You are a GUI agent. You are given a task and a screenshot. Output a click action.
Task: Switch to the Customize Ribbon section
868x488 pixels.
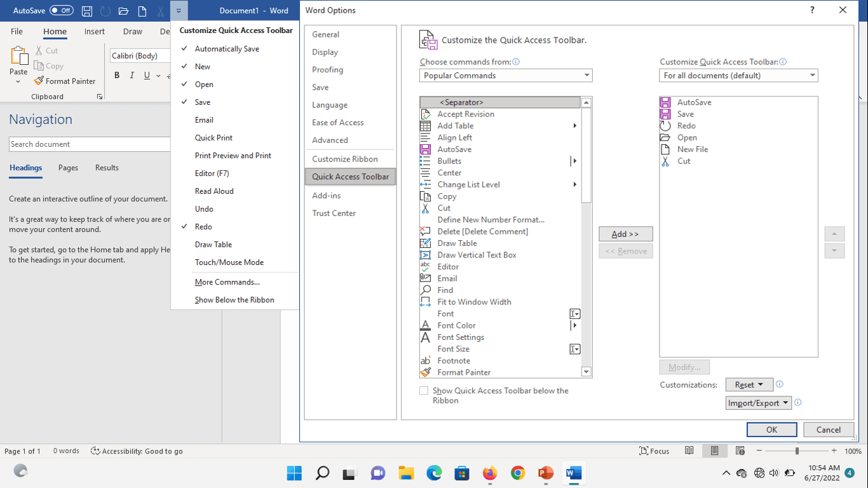point(343,158)
